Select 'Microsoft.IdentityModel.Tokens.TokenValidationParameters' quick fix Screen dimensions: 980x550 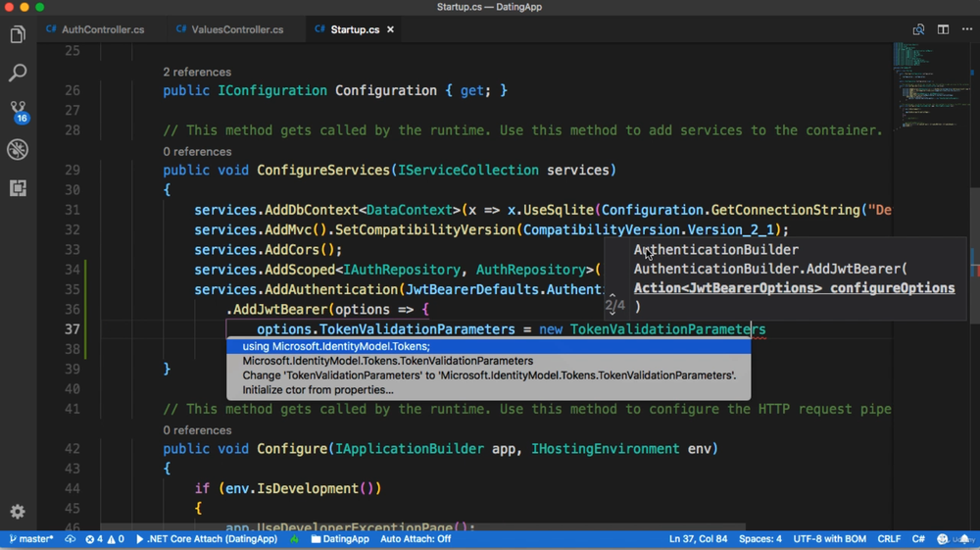tap(489, 361)
